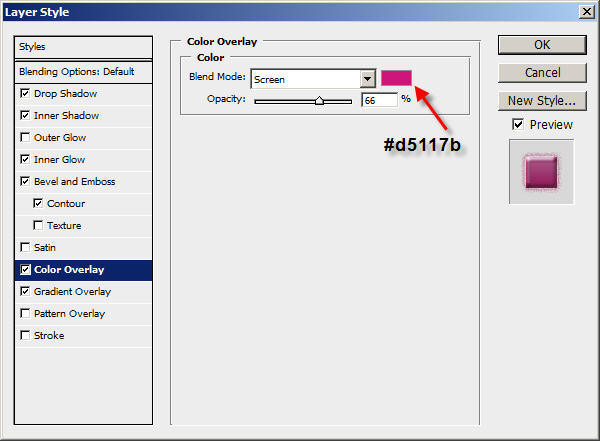This screenshot has height=441, width=600.
Task: Enable the Pattern Overlay checkbox
Action: (25, 314)
